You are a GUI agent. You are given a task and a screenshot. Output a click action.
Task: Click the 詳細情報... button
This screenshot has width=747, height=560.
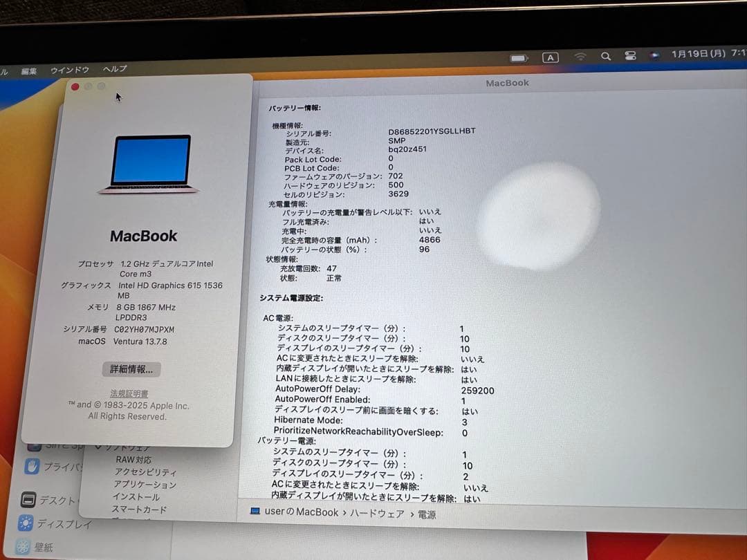pyautogui.click(x=131, y=369)
